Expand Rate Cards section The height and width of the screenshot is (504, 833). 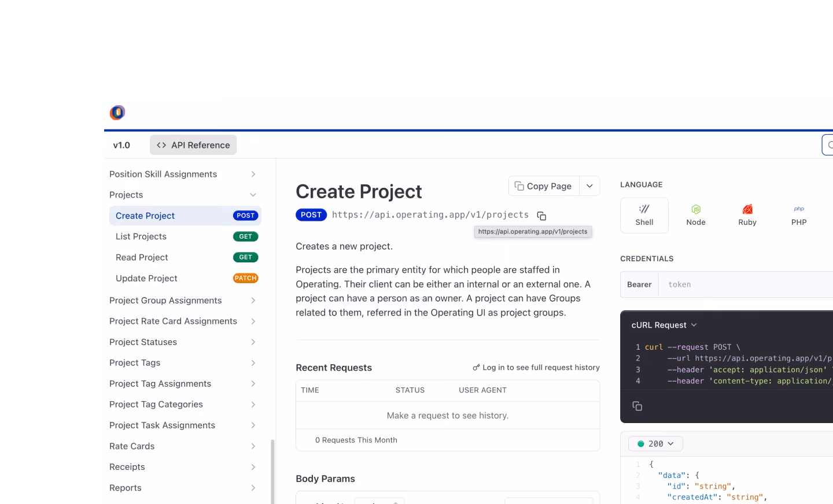click(253, 446)
